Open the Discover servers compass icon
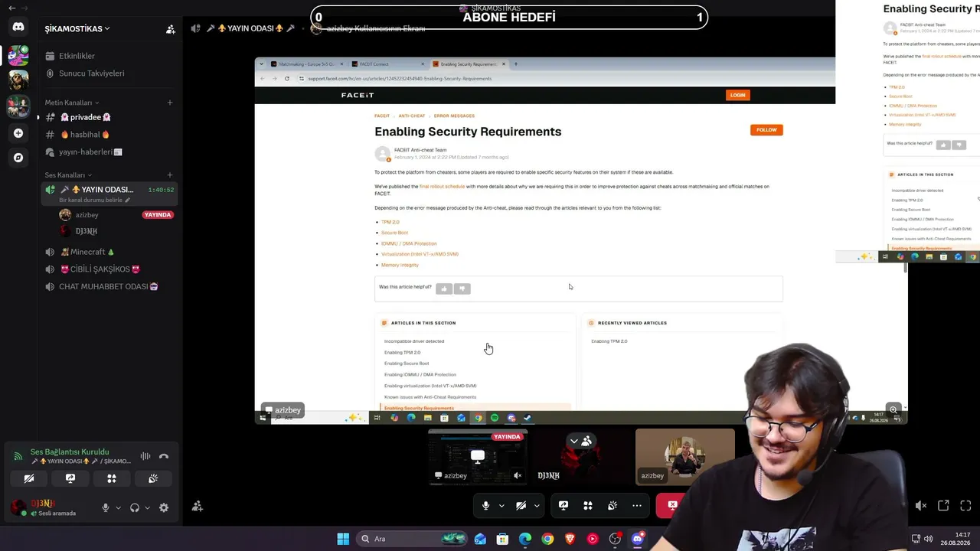This screenshot has width=980, height=551. tap(18, 158)
